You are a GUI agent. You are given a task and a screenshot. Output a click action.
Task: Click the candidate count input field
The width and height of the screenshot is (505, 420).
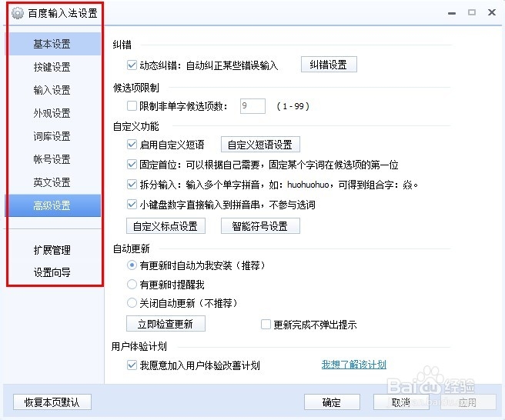pos(252,106)
